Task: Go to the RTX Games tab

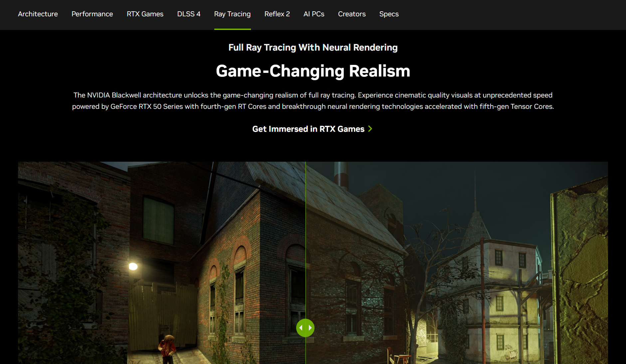Action: [145, 14]
